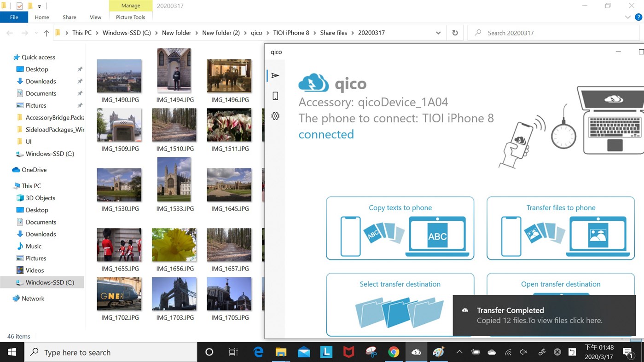
Task: Select the qico transfer (paper plane) icon
Action: 275,75
